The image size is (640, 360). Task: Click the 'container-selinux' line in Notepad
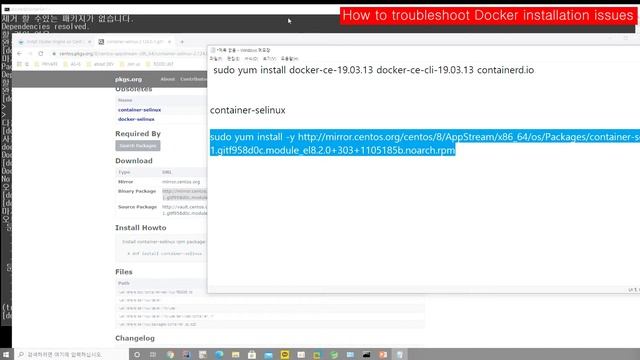(247, 110)
